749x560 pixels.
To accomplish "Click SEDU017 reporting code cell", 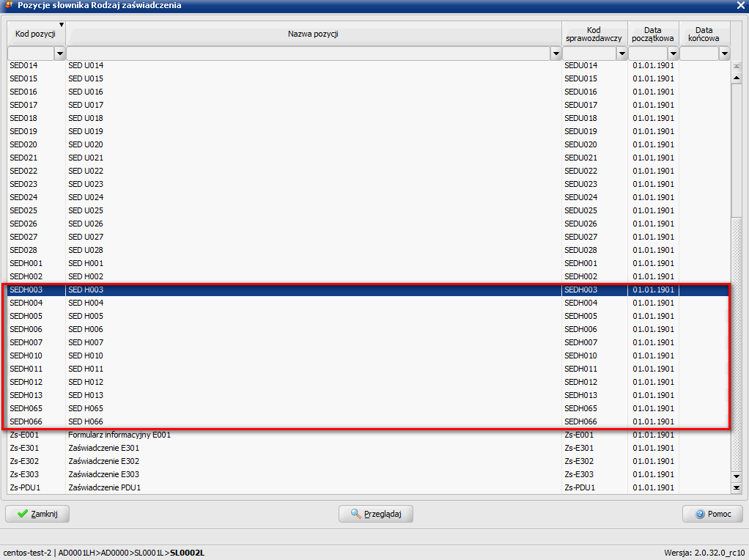I will pos(594,105).
